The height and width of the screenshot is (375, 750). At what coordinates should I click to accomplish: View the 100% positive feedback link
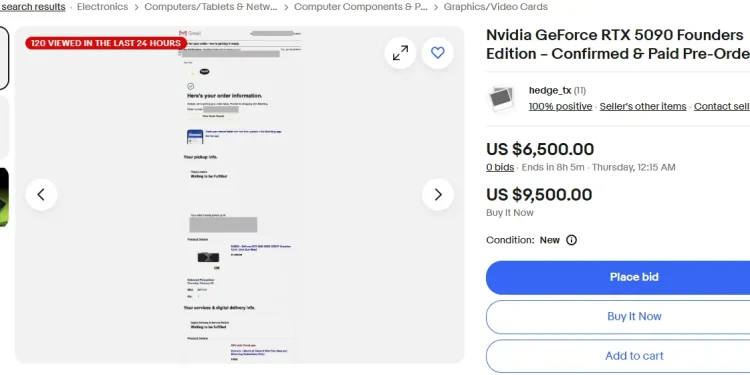tap(560, 106)
